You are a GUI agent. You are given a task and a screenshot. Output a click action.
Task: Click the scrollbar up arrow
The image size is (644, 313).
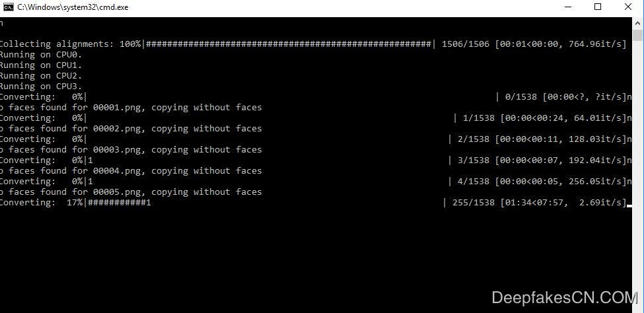pyautogui.click(x=637, y=22)
